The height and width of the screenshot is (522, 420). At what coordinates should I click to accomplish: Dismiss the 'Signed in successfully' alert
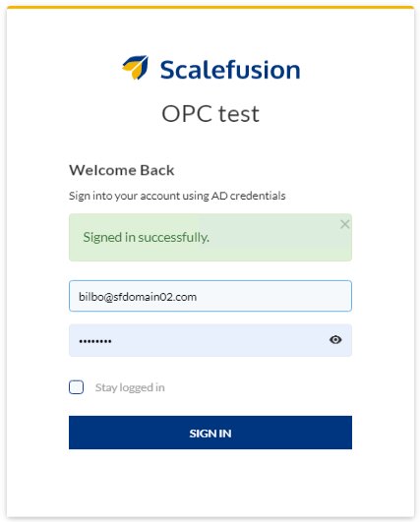(344, 224)
